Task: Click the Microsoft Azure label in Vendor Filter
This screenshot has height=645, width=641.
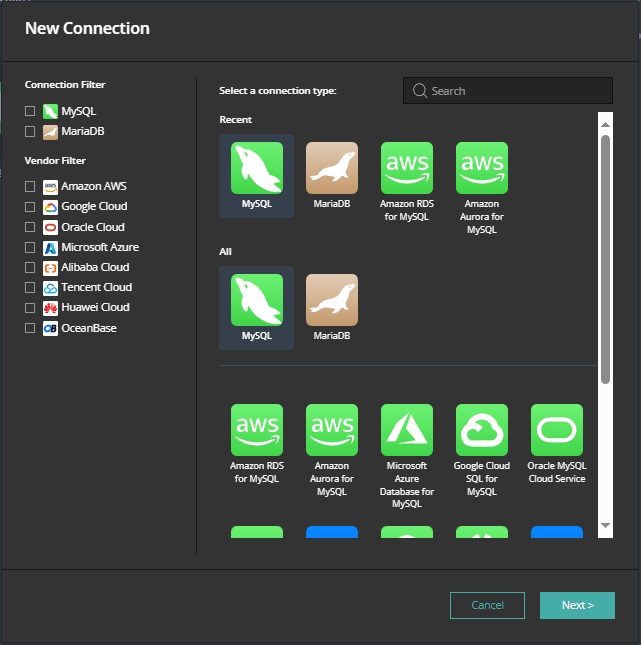Action: pos(100,247)
